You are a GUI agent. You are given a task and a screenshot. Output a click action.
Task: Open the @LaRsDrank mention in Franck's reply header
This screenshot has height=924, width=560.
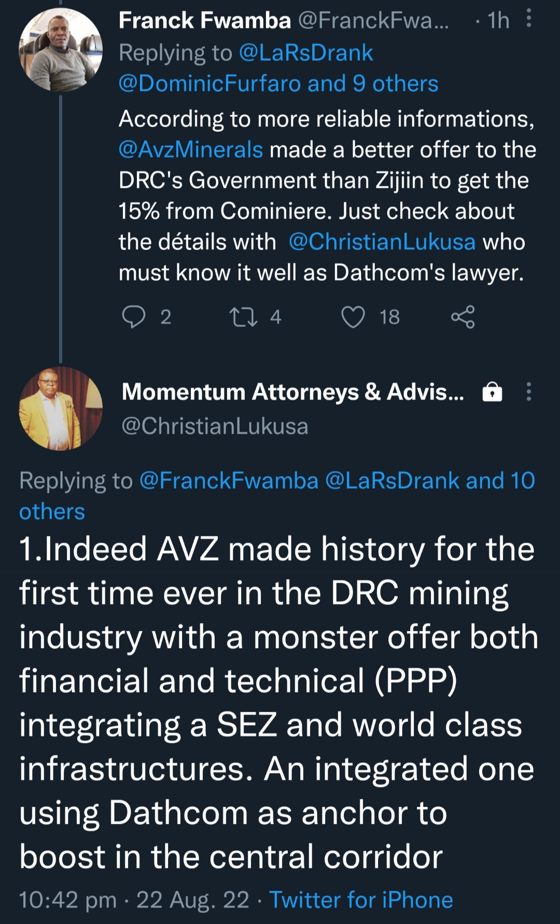306,53
